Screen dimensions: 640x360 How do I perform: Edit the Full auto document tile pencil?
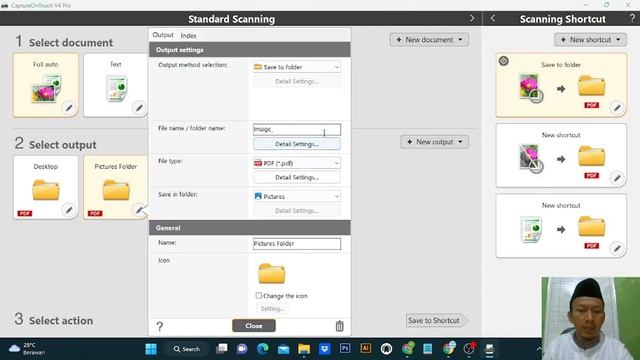tap(69, 108)
